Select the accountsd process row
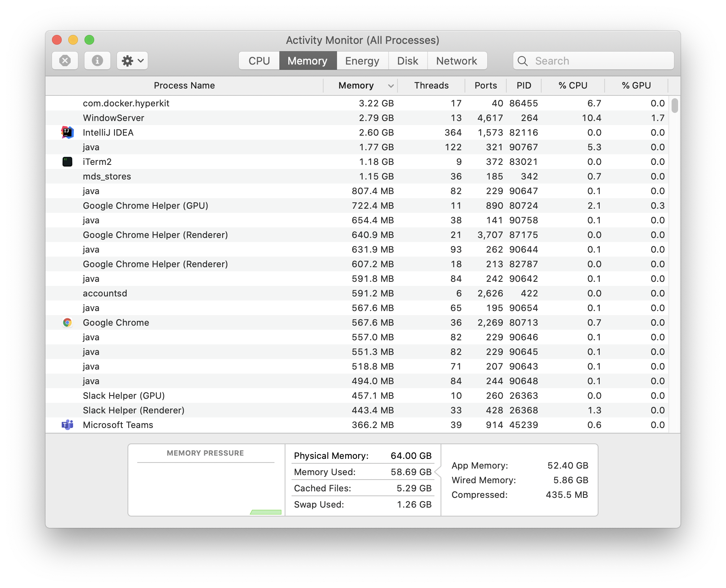 [357, 293]
